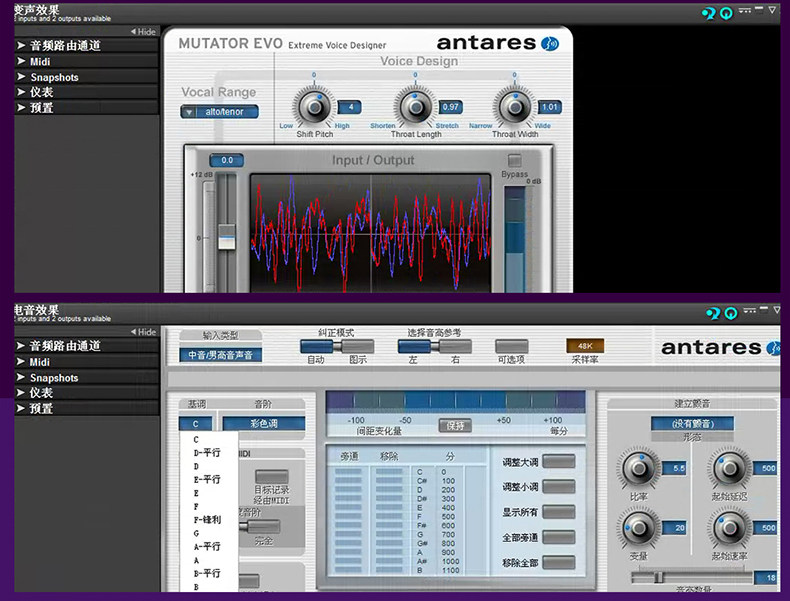Viewport: 790px width, 601px height.
Task: Open 音阶 彩色调 dropdown
Action: tap(264, 424)
